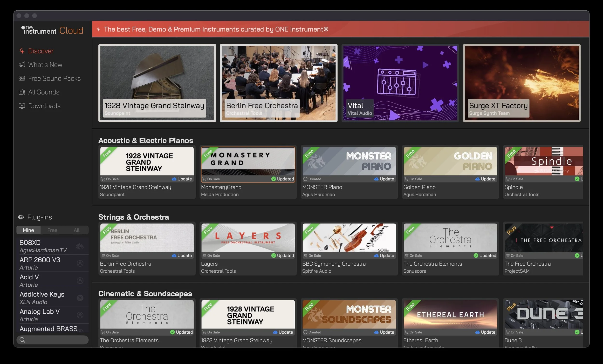
Task: Click cloud Update icon on MONSTER Piano
Action: point(376,179)
